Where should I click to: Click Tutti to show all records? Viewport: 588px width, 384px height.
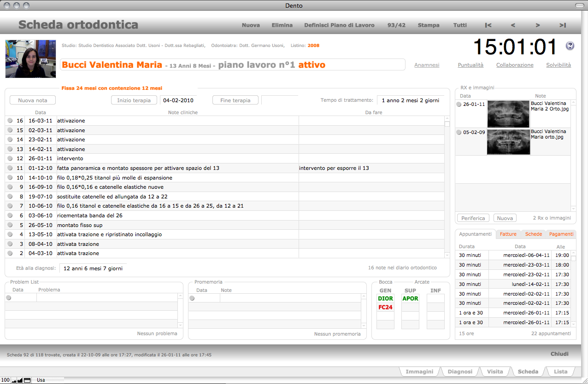click(x=460, y=25)
